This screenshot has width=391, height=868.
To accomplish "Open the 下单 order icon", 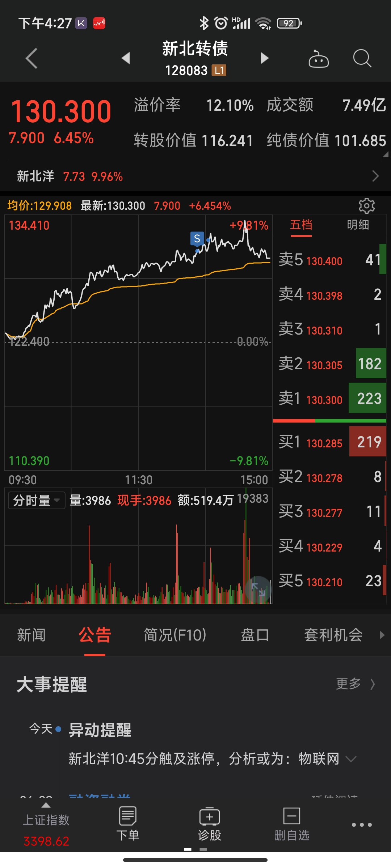I will click(127, 824).
